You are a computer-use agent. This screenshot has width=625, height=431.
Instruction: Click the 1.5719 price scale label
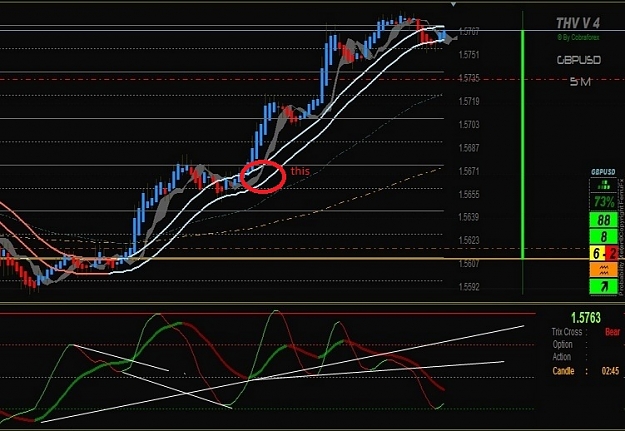(x=469, y=101)
